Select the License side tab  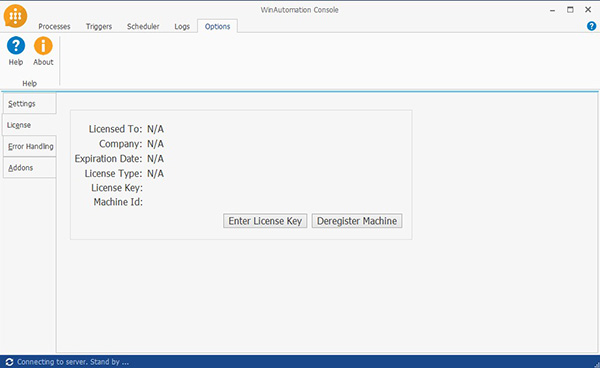[29, 125]
